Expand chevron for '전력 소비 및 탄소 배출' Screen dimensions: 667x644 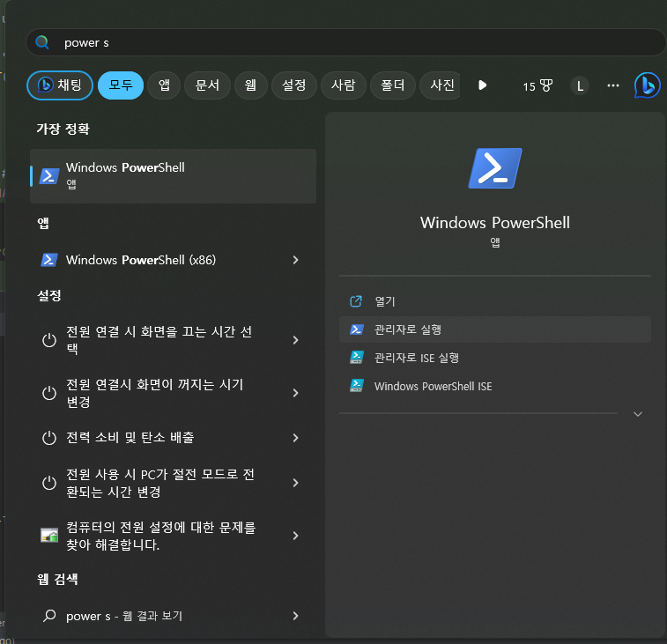click(x=296, y=438)
